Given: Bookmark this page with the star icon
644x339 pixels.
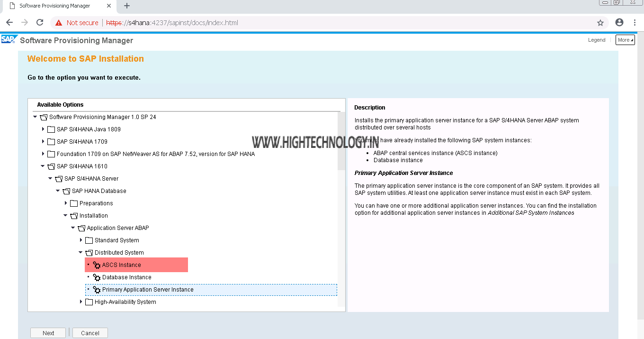Looking at the screenshot, I should (600, 23).
